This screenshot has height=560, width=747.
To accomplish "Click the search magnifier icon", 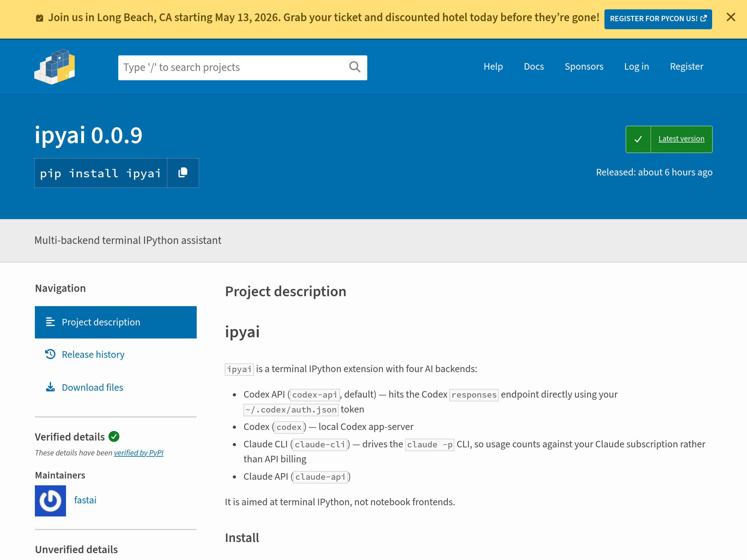I will (354, 67).
